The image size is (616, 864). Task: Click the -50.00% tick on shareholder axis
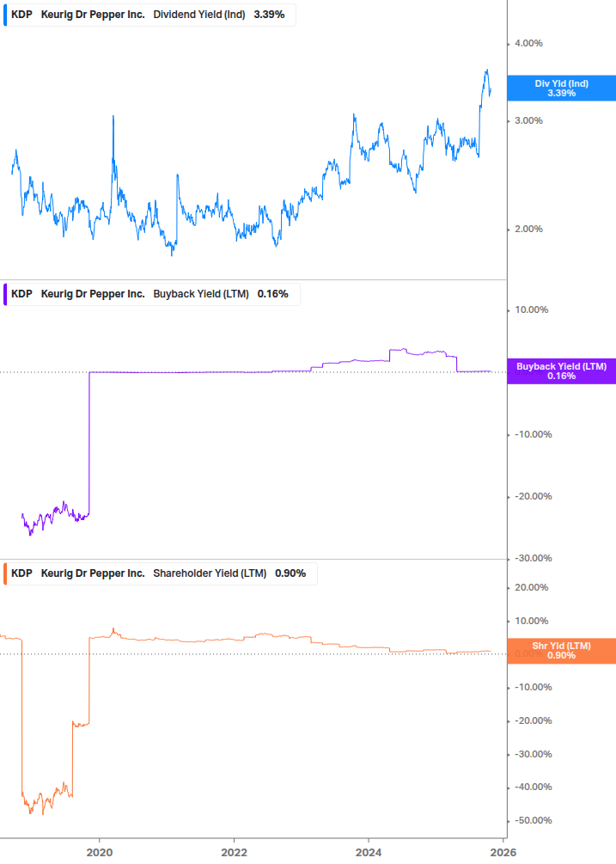click(x=532, y=820)
